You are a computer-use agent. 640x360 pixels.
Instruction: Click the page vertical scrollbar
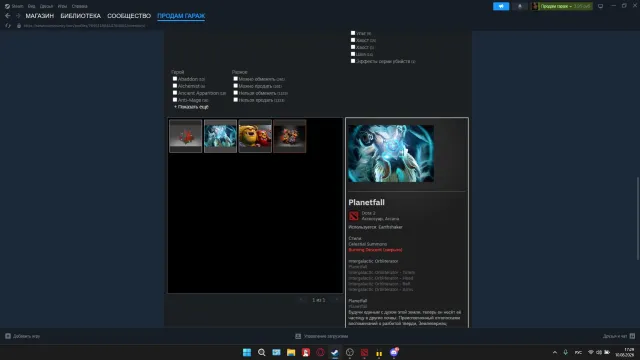click(638, 218)
